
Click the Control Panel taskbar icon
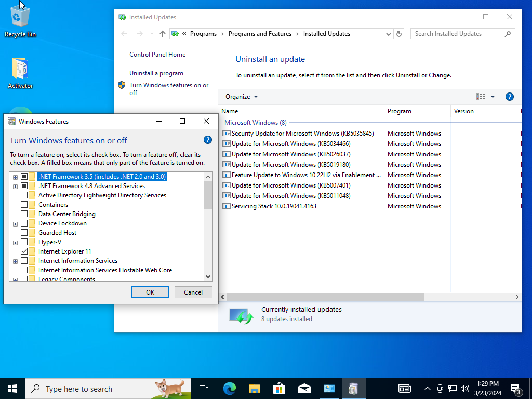tap(329, 389)
